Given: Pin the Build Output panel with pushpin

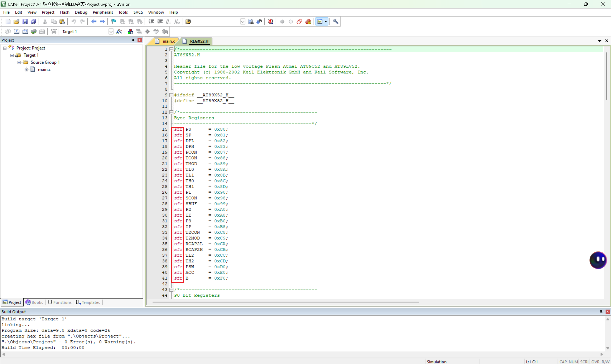Looking at the screenshot, I should point(601,312).
